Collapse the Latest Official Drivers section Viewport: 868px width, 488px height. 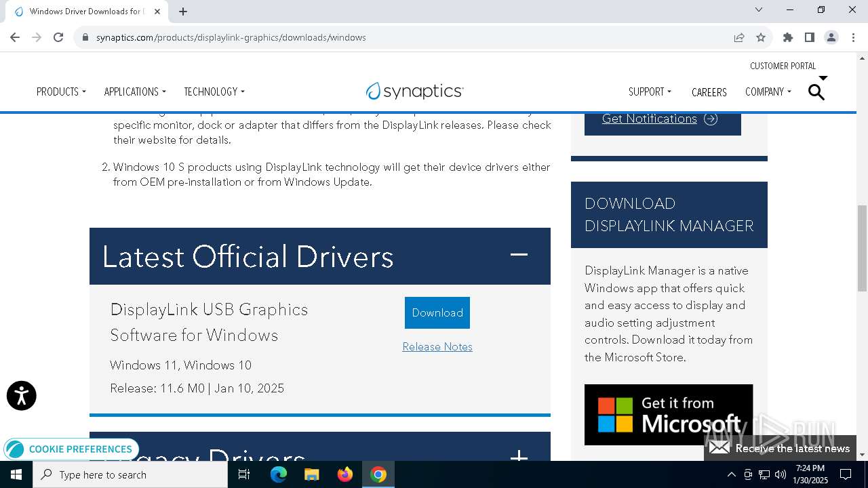tap(519, 255)
